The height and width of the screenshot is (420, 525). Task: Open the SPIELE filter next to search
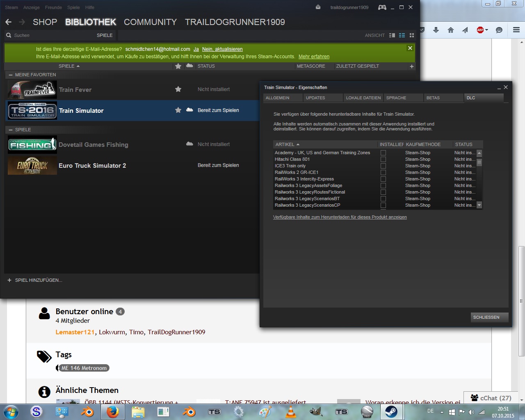105,35
